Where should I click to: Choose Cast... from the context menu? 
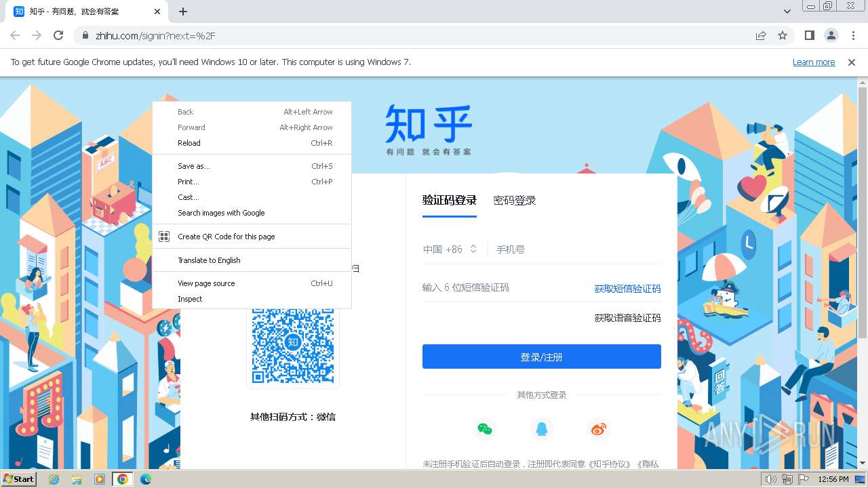tap(252, 197)
